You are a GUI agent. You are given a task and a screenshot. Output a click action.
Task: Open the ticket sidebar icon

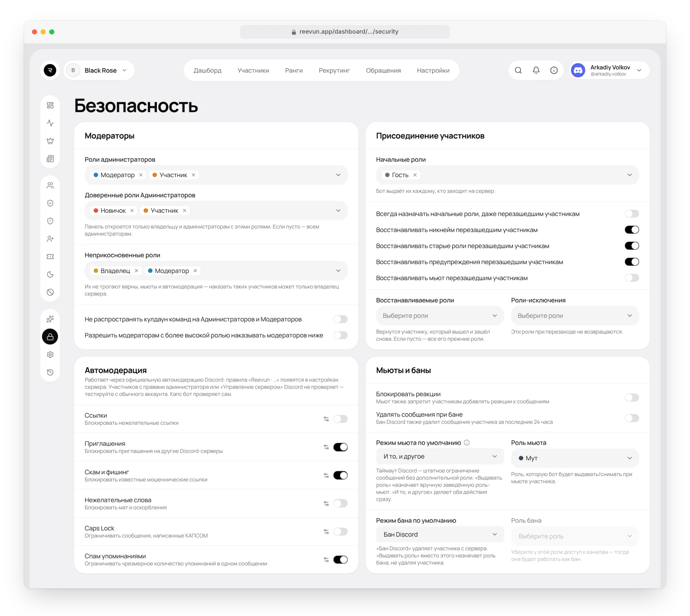(50, 257)
